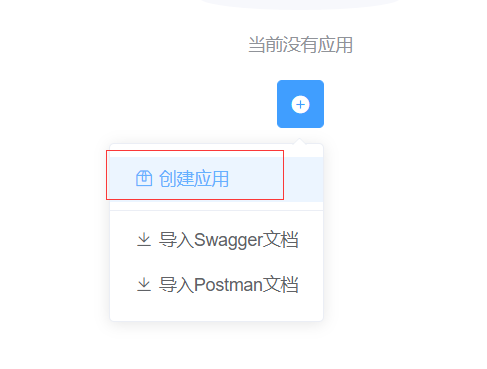Screen dimensions: 487x369
Task: Click 文档 text in the Postman import row
Action: coord(280,285)
